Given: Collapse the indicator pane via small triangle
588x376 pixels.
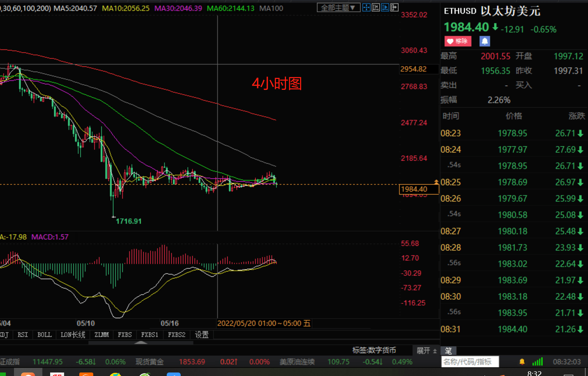Looking at the screenshot, I should pos(141,342).
